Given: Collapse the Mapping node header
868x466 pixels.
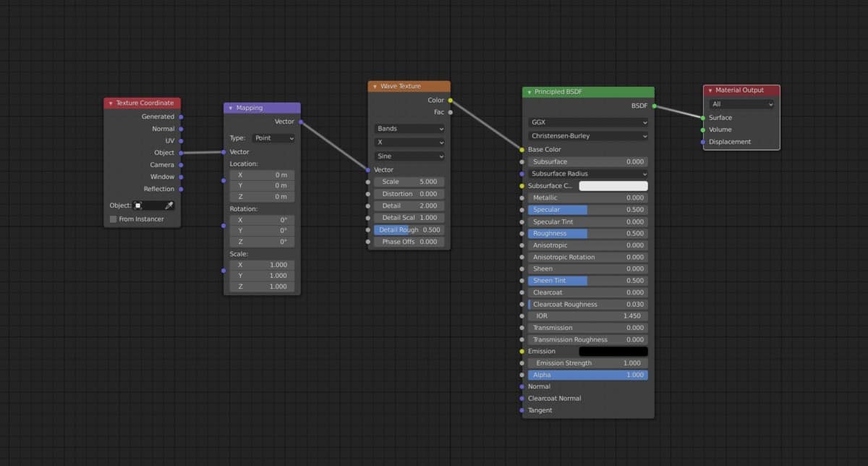Looking at the screenshot, I should tap(230, 107).
